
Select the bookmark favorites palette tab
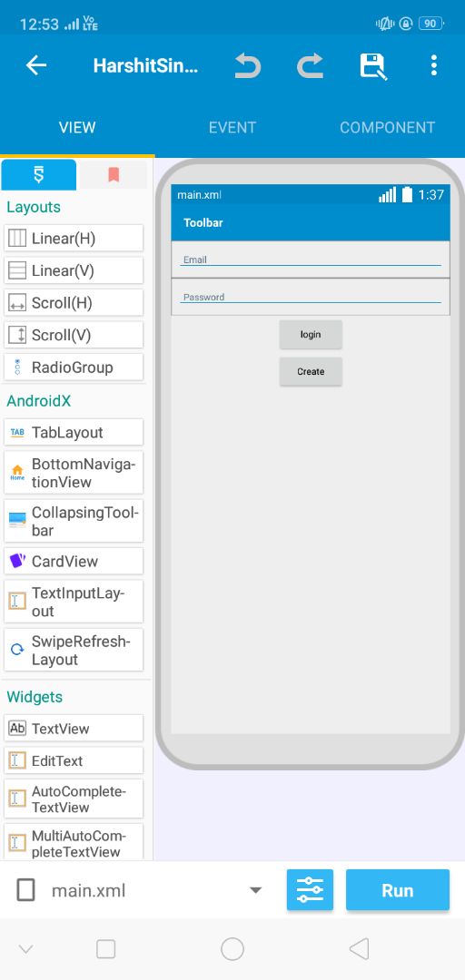pos(114,175)
